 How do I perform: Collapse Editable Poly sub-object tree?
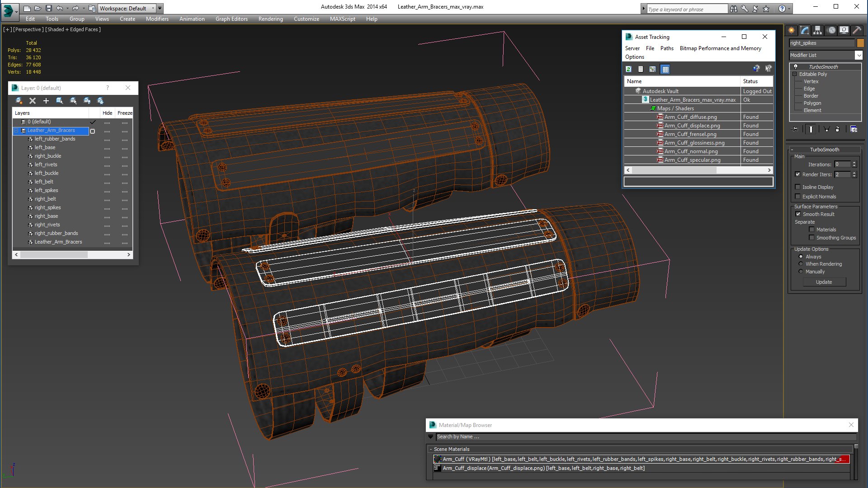(x=794, y=74)
